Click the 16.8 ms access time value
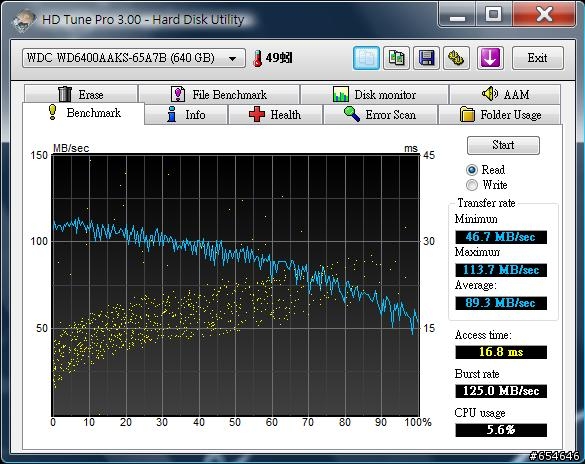This screenshot has width=585, height=464. (501, 352)
